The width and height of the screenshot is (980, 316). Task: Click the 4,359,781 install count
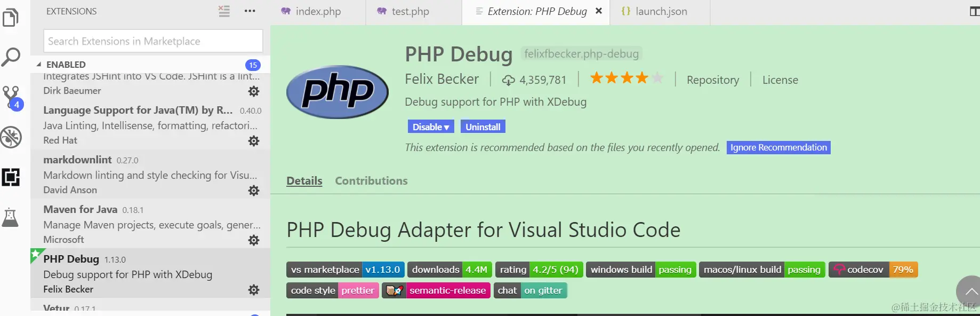click(543, 80)
